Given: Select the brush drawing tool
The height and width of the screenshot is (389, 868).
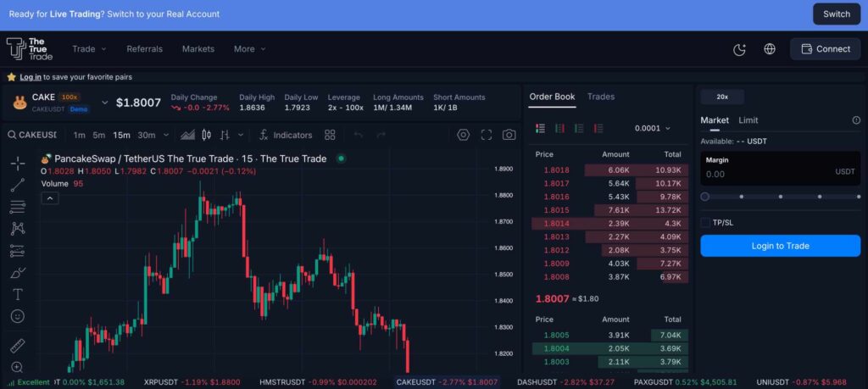Looking at the screenshot, I should (x=18, y=273).
